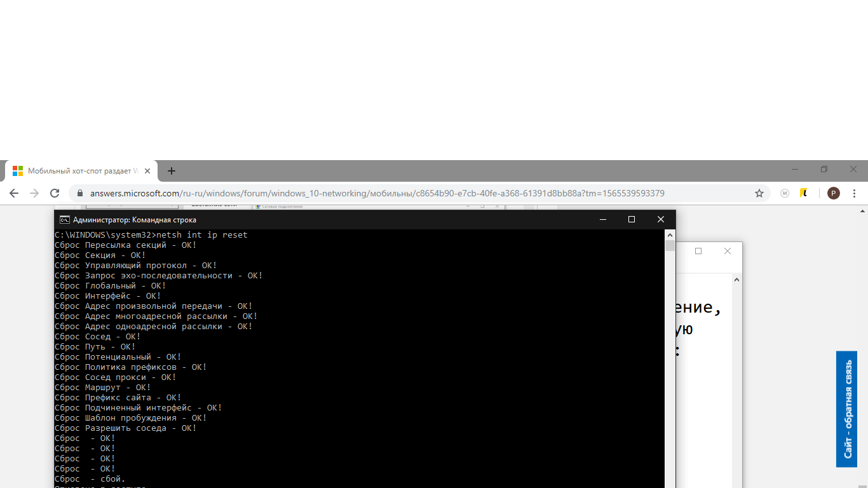Minimize the Командная строка window
Viewport: 868px width, 488px height.
click(x=602, y=219)
